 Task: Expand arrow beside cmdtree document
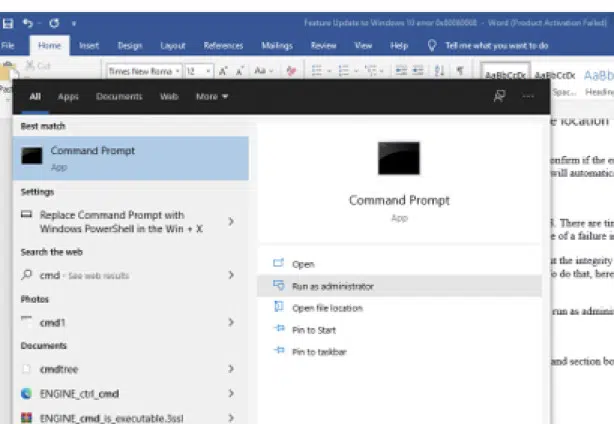(x=231, y=369)
